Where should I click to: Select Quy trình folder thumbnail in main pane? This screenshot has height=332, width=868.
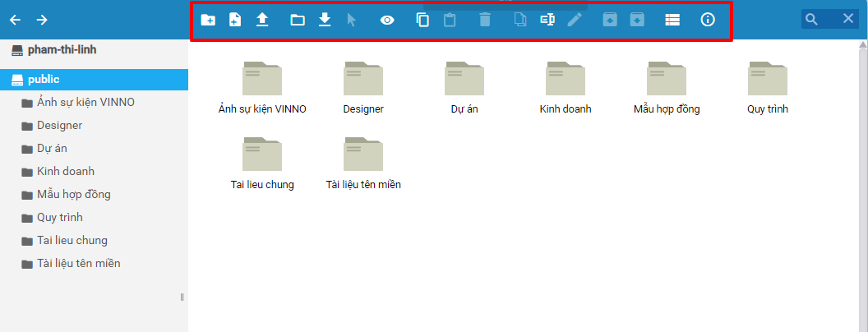pos(767,79)
